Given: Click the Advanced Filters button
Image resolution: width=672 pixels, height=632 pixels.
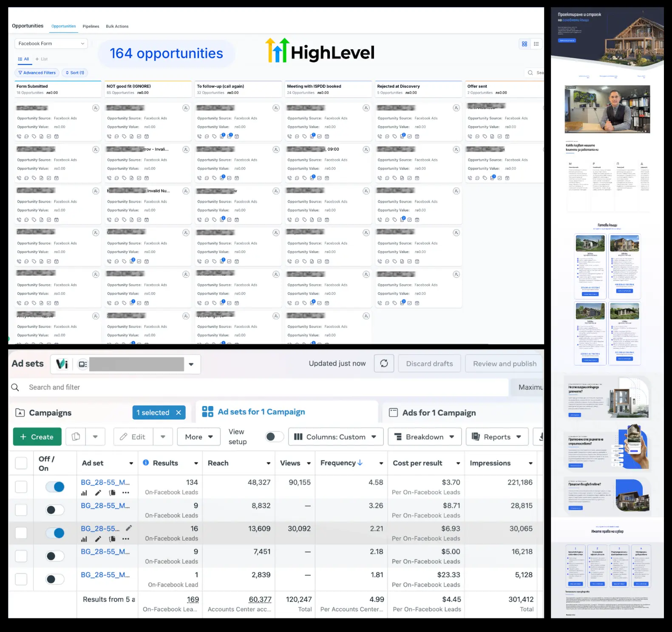Looking at the screenshot, I should (37, 73).
